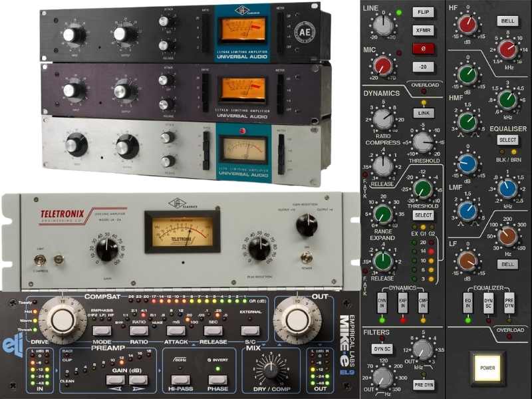
Task: Flip the Teletronix power toggle switch
Action: tap(307, 257)
